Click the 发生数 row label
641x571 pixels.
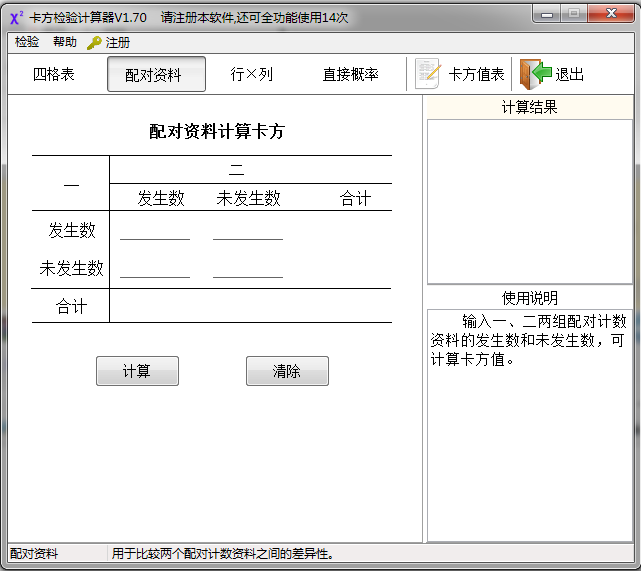[x=72, y=230]
